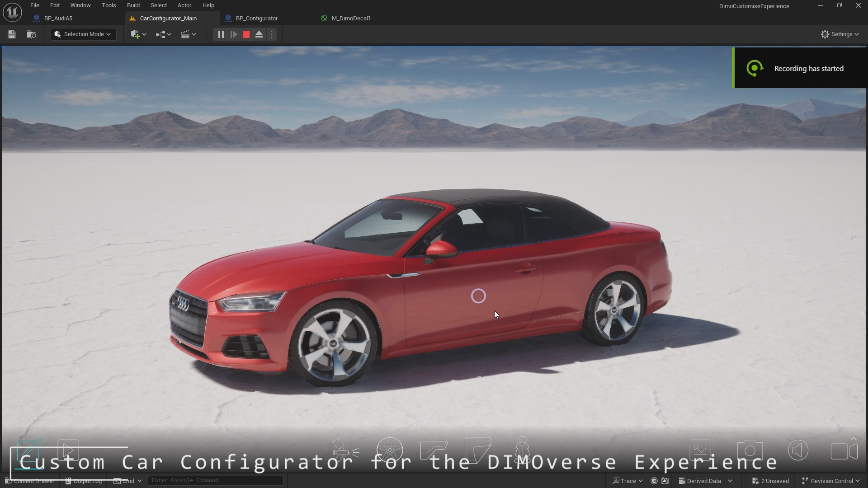Click the trace record circle icon
Viewport: 868px width, 488px height.
tap(654, 481)
